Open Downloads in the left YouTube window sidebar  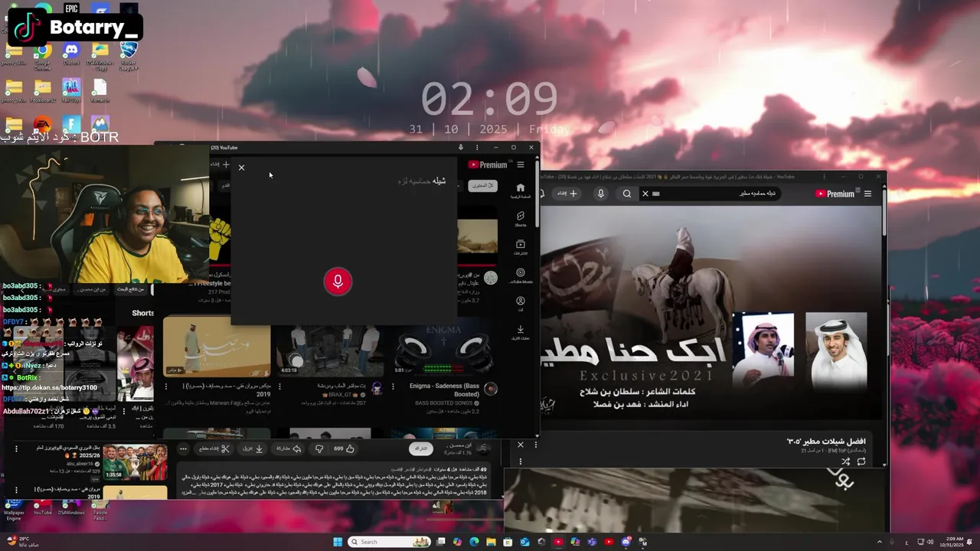[521, 332]
